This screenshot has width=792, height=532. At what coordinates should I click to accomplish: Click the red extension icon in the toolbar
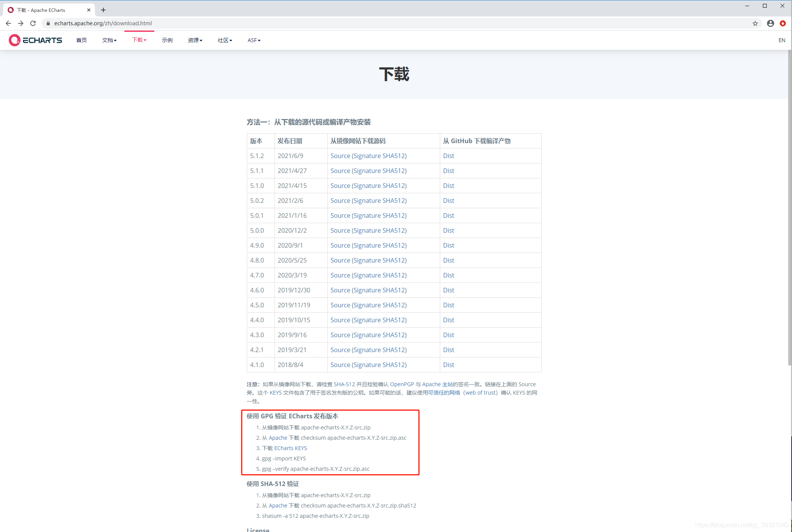(x=783, y=23)
